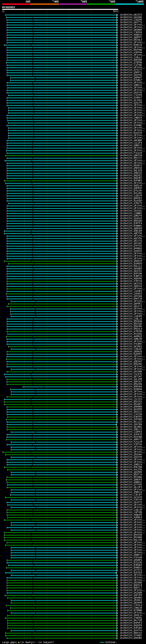
Task: Select the UniRef100_Q61171 label
Action: (x=131, y=306)
